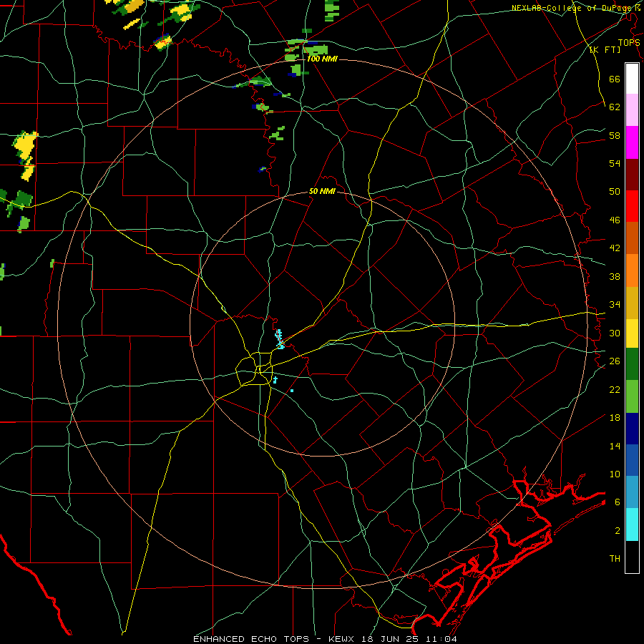The height and width of the screenshot is (644, 644).
Task: Click the orange 38 kft legend swatch
Action: pyautogui.click(x=632, y=270)
